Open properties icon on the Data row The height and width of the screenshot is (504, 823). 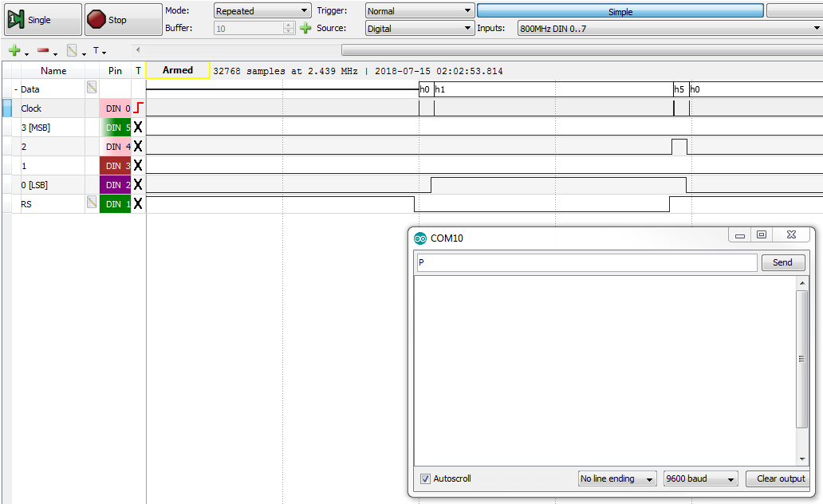pyautogui.click(x=92, y=88)
